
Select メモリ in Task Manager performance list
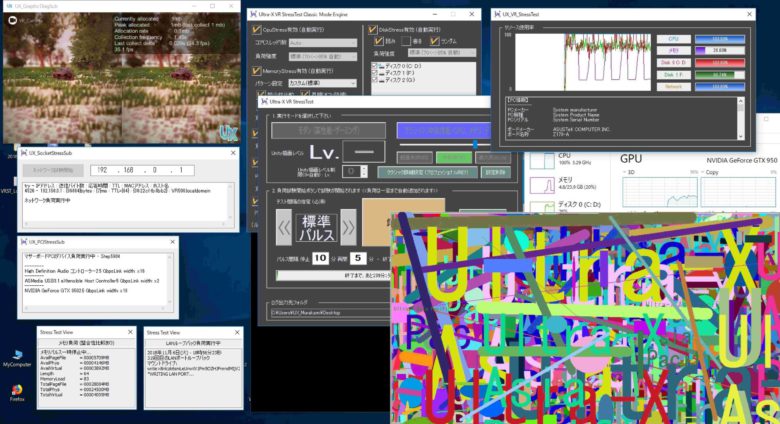(x=568, y=184)
